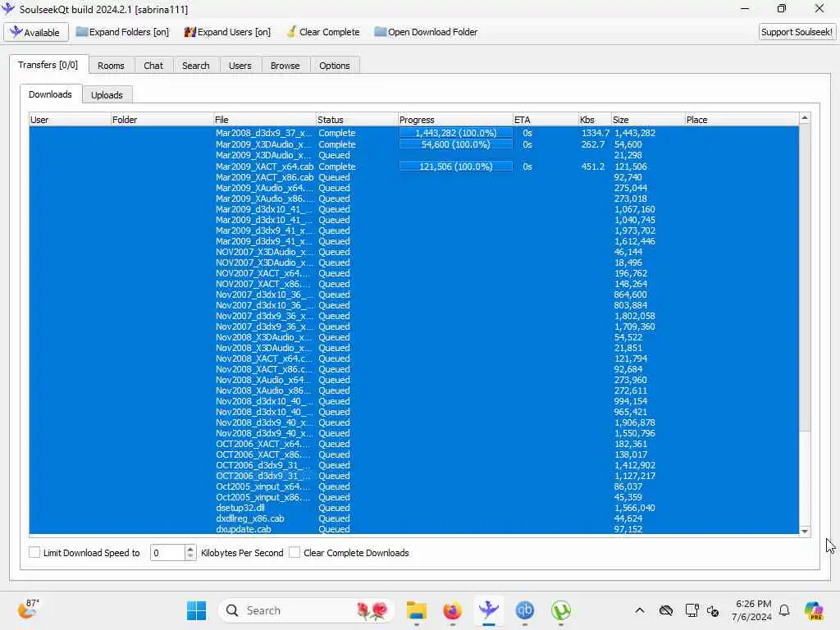Click progress bar showing 1,443,282 (100.0%)
840x630 pixels.
click(455, 133)
